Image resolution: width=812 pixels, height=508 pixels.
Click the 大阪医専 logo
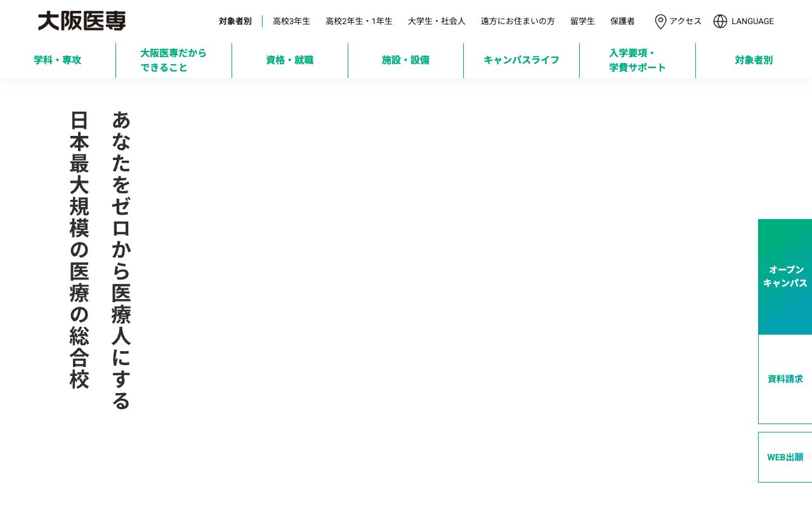click(81, 21)
